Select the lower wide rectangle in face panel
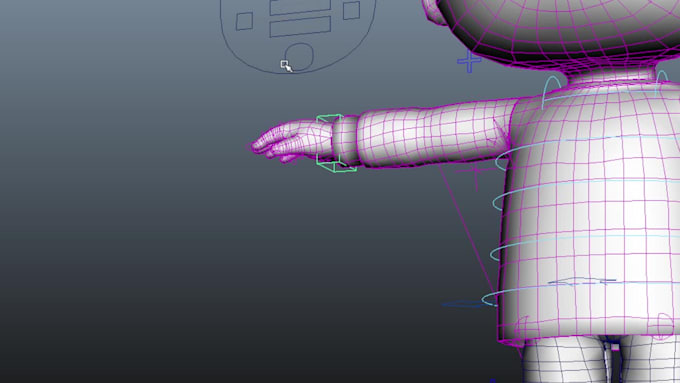This screenshot has width=680, height=383. 301,27
